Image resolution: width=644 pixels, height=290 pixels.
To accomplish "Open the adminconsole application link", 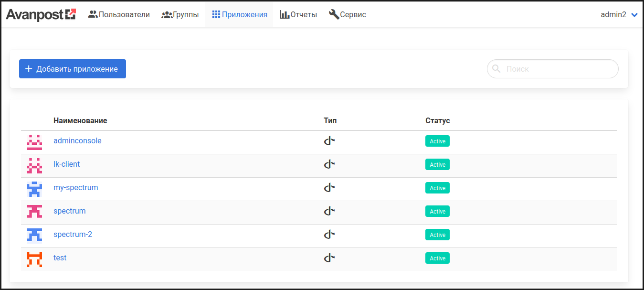I will tap(77, 141).
